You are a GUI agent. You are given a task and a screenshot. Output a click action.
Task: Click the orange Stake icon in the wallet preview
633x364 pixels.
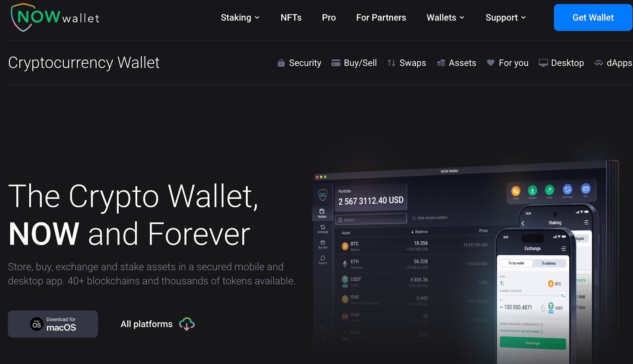pos(516,191)
